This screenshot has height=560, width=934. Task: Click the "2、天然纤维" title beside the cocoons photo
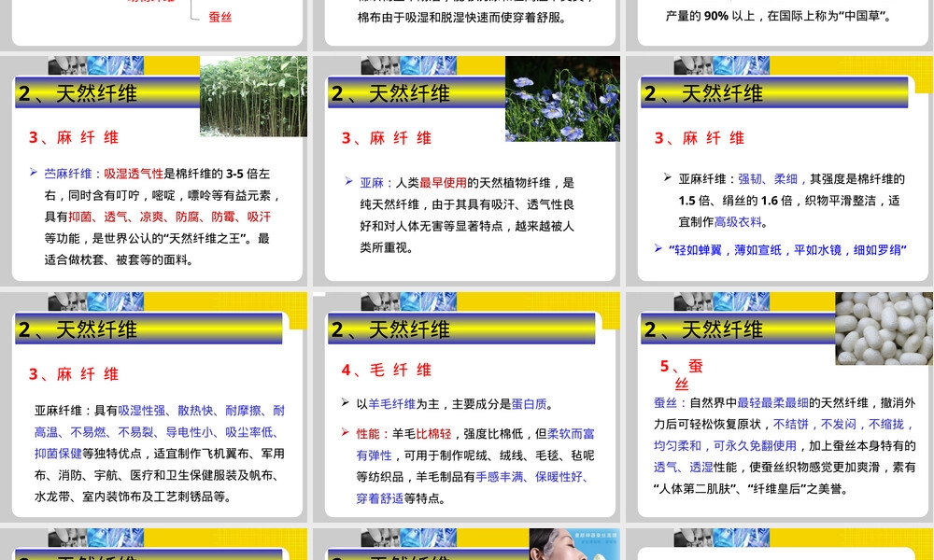pos(703,329)
